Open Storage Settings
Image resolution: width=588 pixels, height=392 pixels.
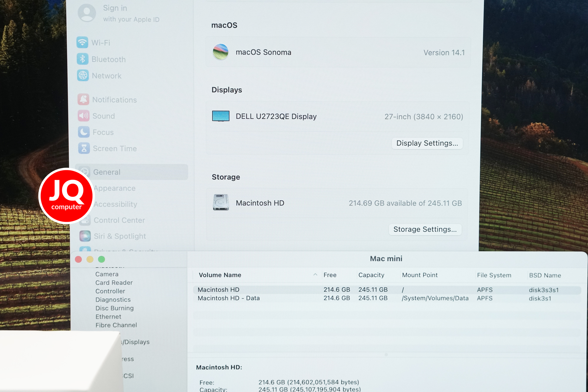[x=425, y=229]
